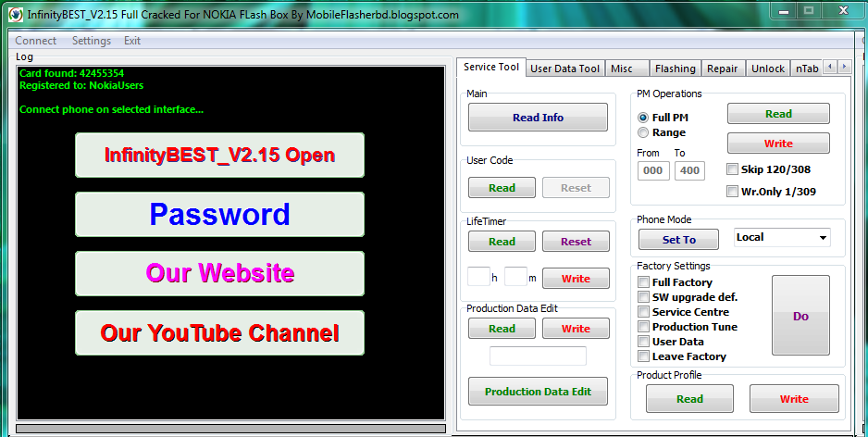Go to the Repair tab

[x=723, y=69]
